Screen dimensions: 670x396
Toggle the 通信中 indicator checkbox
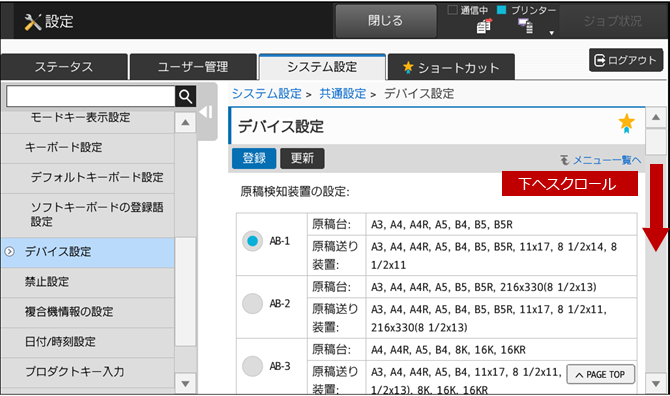coord(452,10)
